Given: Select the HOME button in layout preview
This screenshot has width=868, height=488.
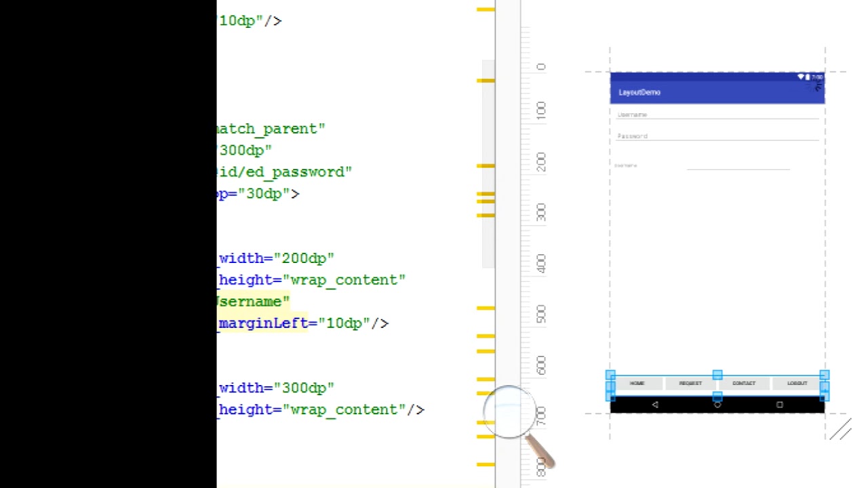Looking at the screenshot, I should pyautogui.click(x=637, y=384).
